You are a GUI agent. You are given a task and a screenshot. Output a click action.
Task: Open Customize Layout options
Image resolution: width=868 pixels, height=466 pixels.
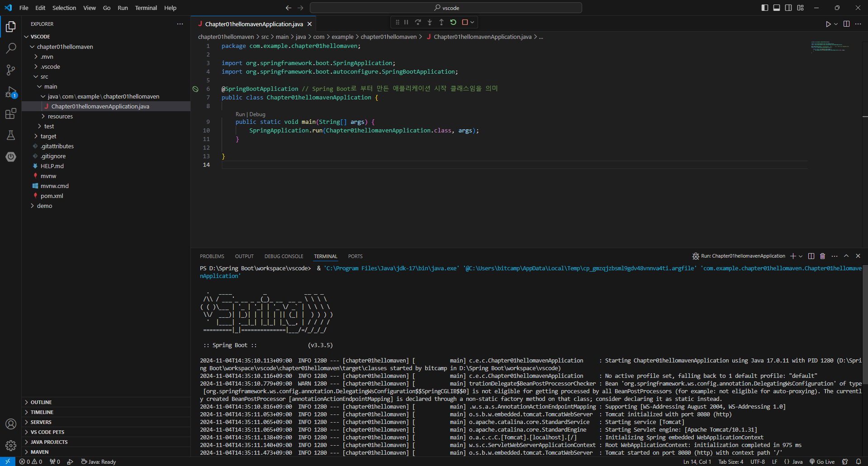pyautogui.click(x=801, y=8)
